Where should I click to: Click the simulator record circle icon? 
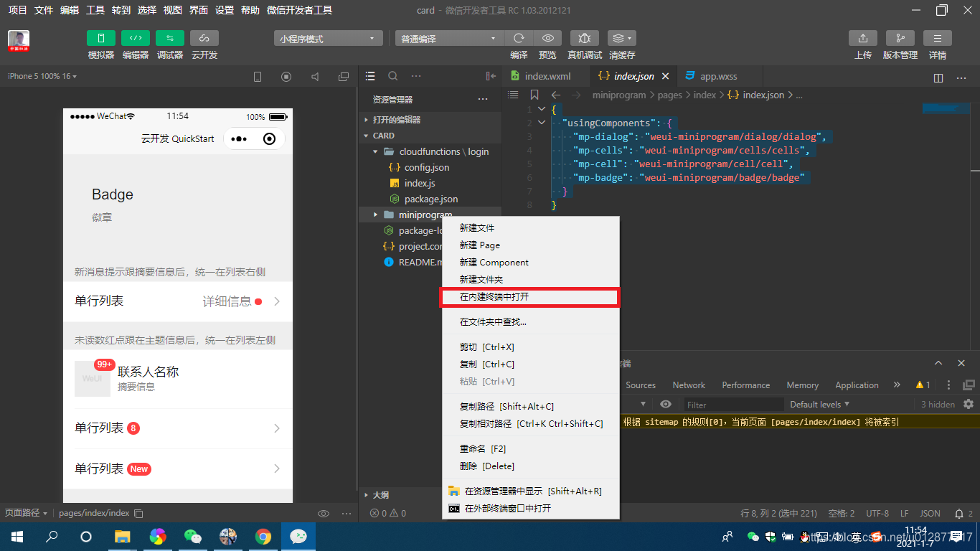pyautogui.click(x=286, y=77)
